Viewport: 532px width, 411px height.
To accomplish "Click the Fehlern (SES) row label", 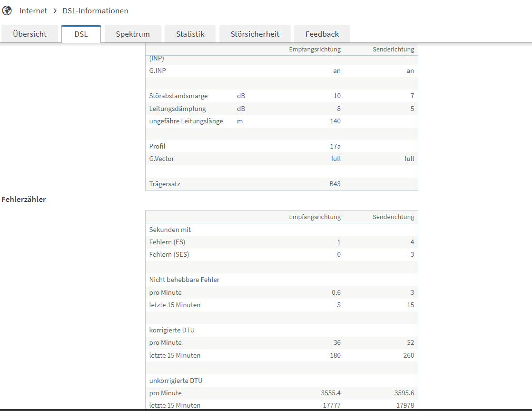I will [x=169, y=254].
